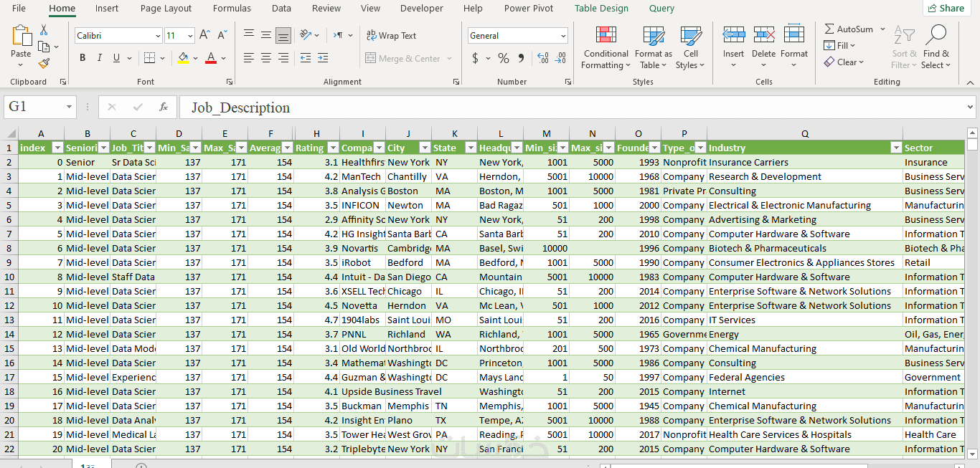This screenshot has width=980, height=468.
Task: Open the Power Pivot tab
Action: click(x=529, y=9)
